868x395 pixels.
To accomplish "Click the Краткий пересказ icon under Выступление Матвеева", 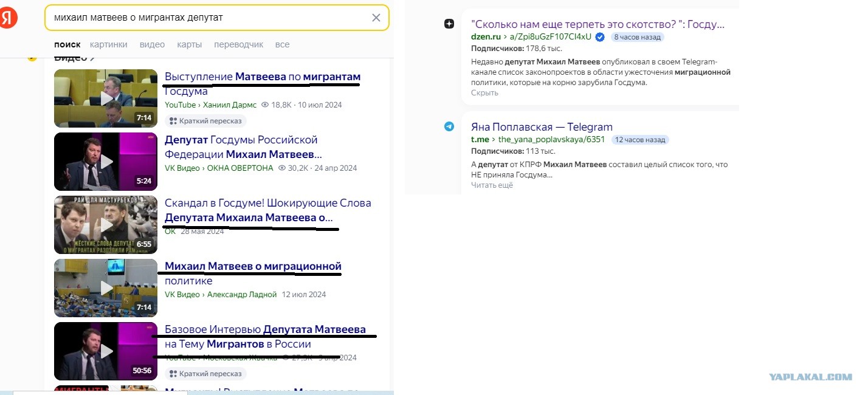I will click(173, 121).
